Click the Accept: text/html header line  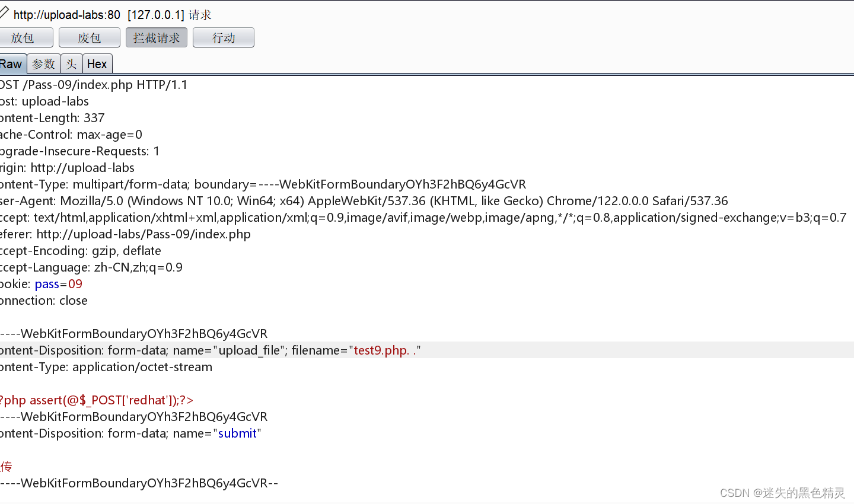(423, 218)
